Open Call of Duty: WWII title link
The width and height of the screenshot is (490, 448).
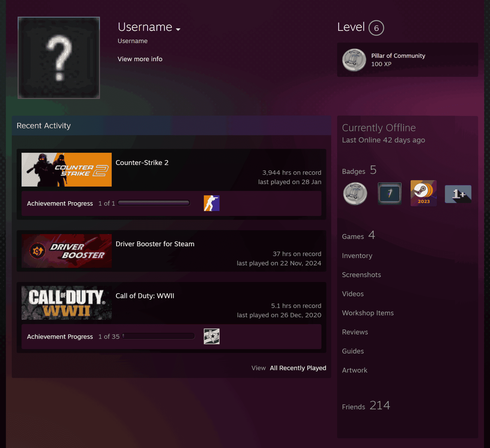click(145, 296)
